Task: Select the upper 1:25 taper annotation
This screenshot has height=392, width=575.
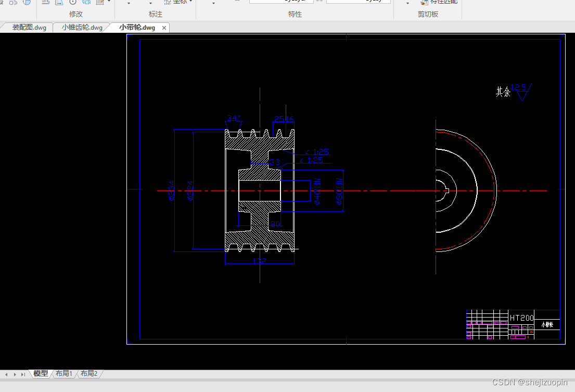Action: click(317, 151)
